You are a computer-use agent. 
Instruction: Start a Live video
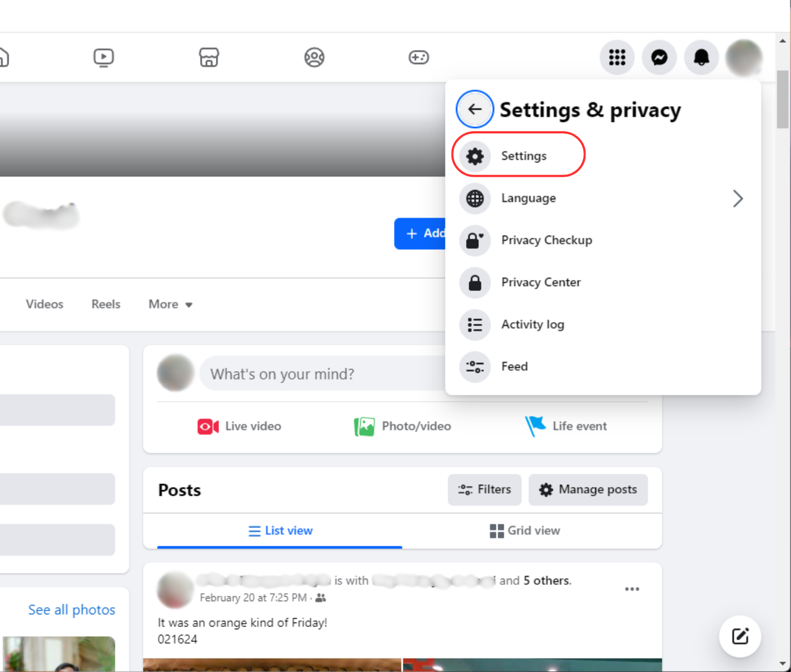point(239,426)
